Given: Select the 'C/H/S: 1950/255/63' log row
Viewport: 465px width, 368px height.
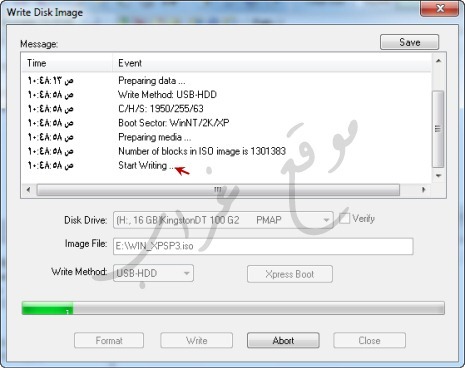Looking at the screenshot, I should tap(227, 109).
